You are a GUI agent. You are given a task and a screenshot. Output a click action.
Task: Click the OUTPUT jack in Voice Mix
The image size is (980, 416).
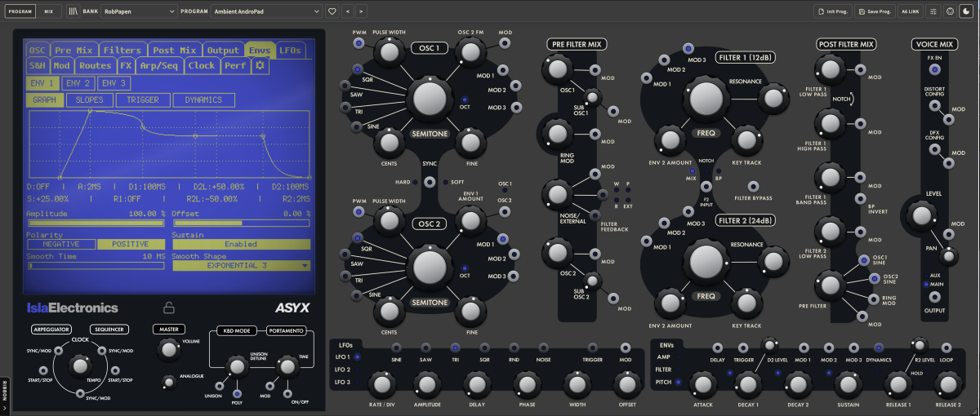pos(935,298)
